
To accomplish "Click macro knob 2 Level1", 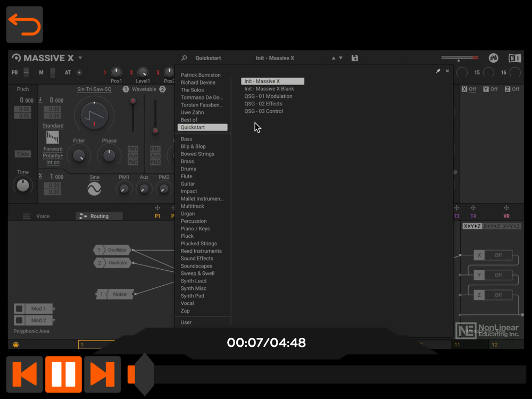I will pos(143,72).
